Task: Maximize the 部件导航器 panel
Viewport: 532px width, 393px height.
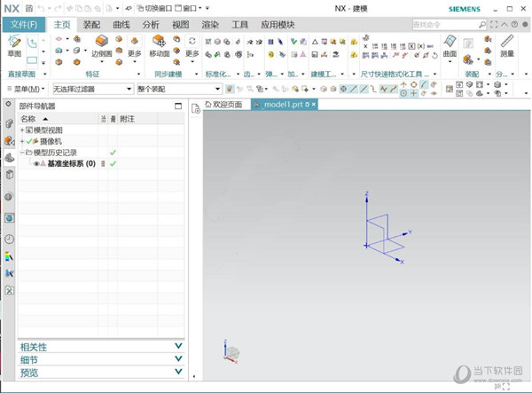Action: 178,106
